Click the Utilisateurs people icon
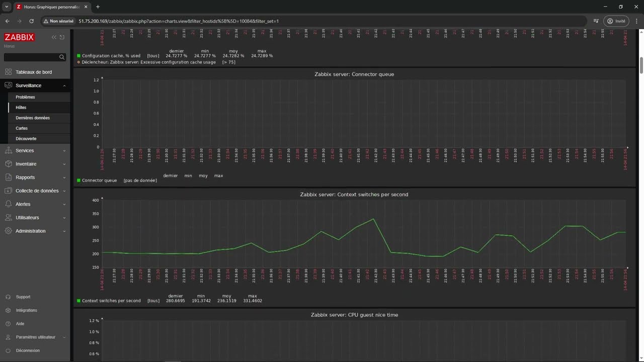The image size is (644, 362). 8,217
